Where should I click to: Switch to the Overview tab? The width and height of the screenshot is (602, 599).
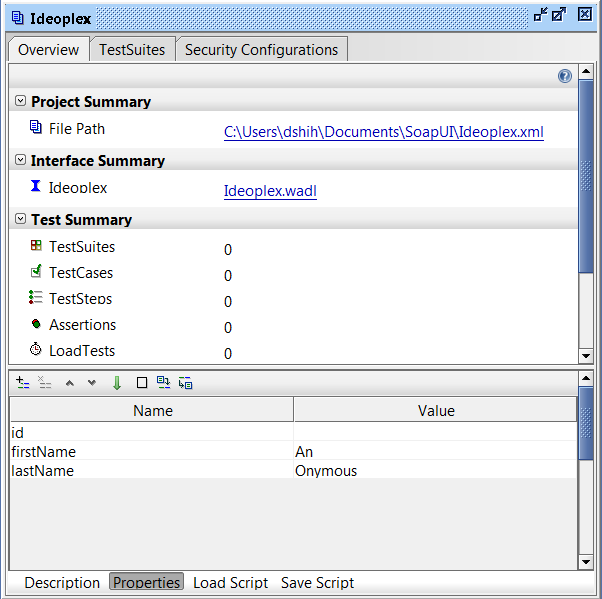[x=49, y=50]
